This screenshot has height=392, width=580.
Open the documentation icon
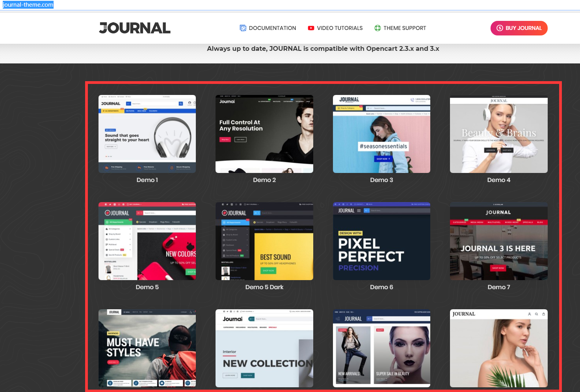[x=243, y=28]
